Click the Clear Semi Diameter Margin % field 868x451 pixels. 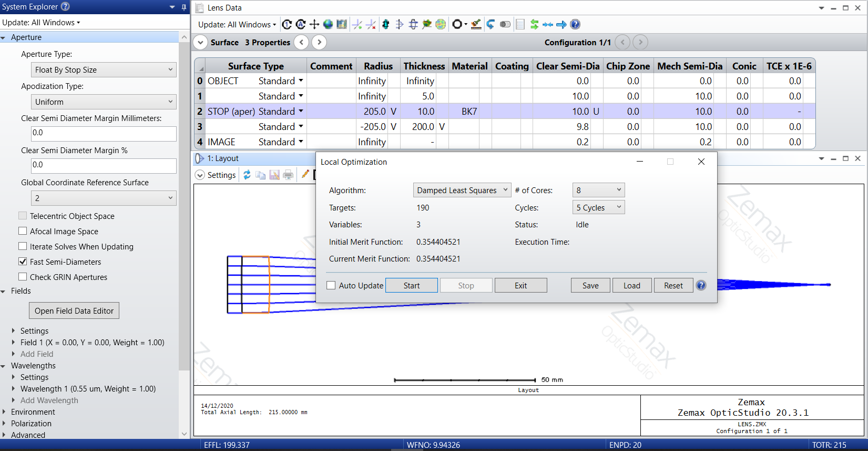point(104,165)
